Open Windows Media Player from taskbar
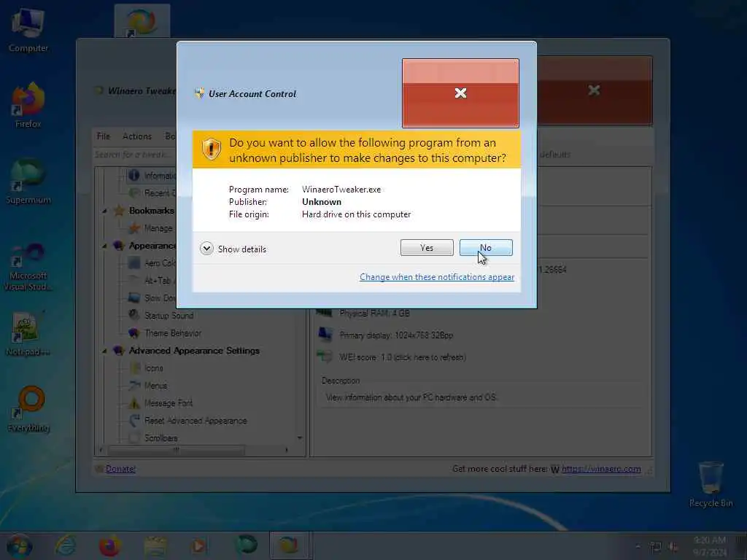 click(199, 545)
